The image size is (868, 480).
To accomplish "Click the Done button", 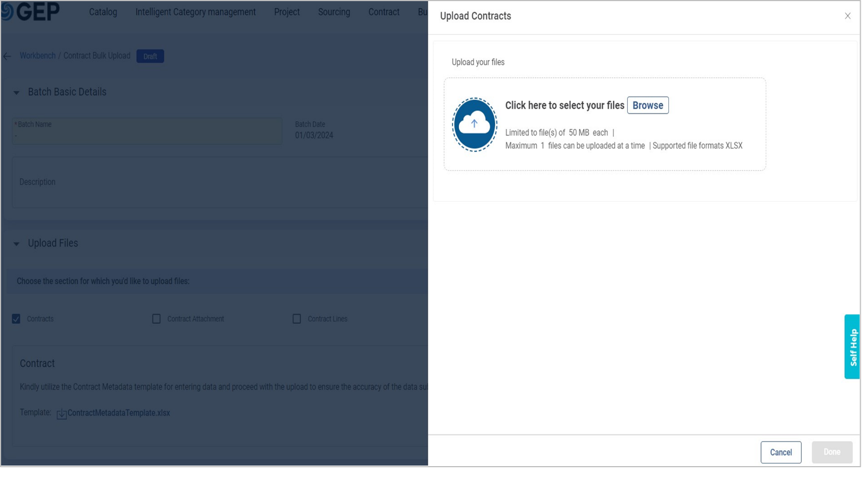I will (x=831, y=452).
